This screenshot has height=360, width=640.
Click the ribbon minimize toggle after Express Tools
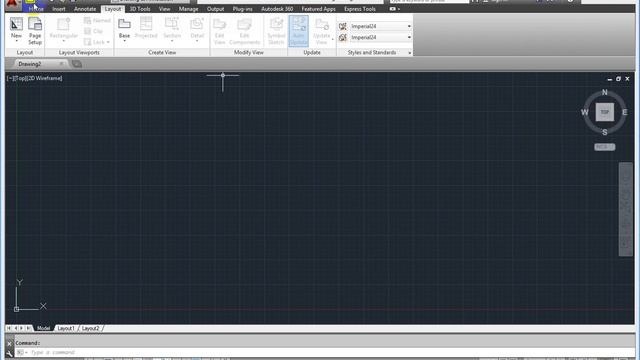click(394, 9)
